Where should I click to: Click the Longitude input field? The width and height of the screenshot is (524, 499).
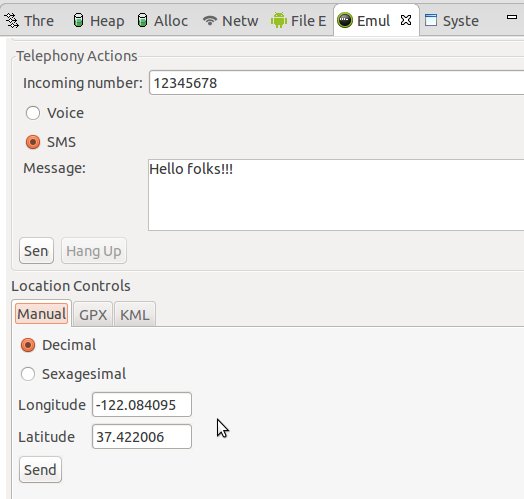tap(142, 405)
